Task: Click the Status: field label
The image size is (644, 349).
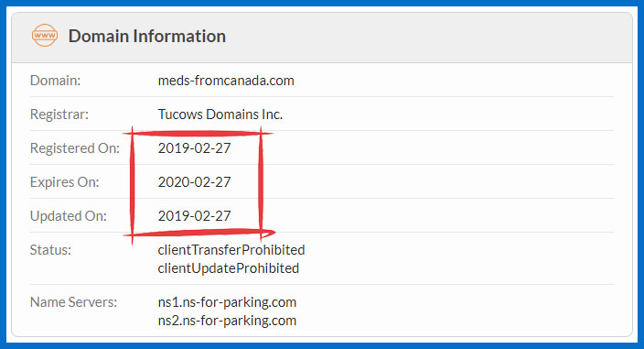Action: click(50, 250)
